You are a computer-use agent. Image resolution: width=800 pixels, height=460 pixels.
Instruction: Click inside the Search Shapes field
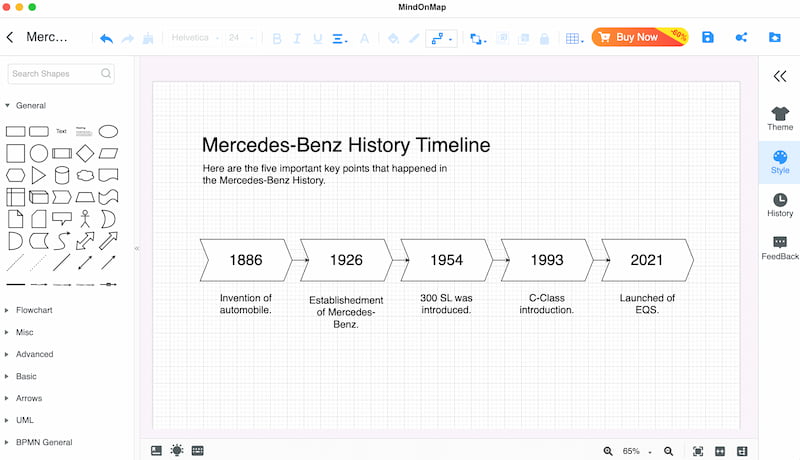point(61,73)
